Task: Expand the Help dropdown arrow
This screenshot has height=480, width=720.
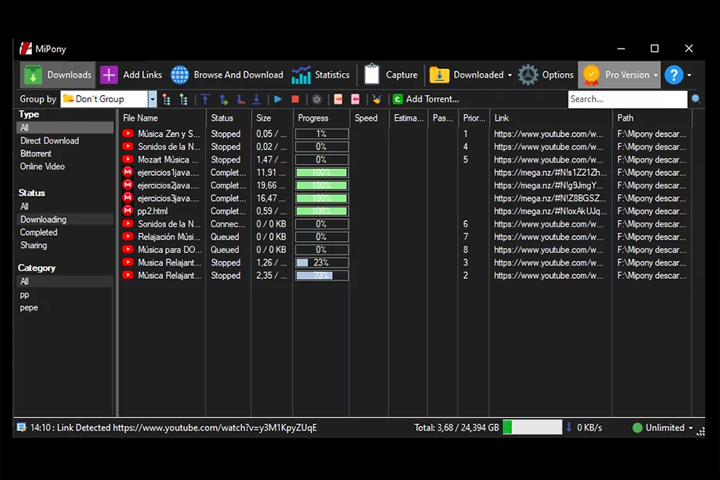Action: [689, 75]
